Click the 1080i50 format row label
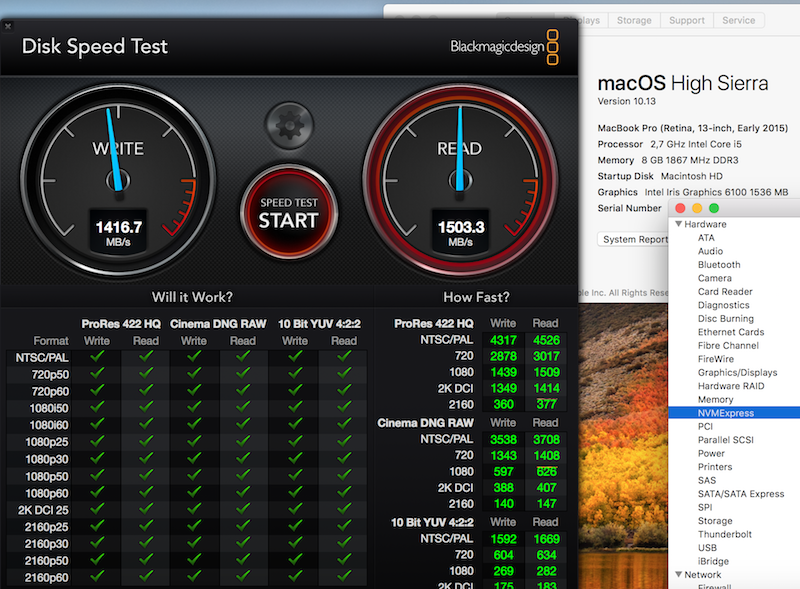 tap(49, 408)
